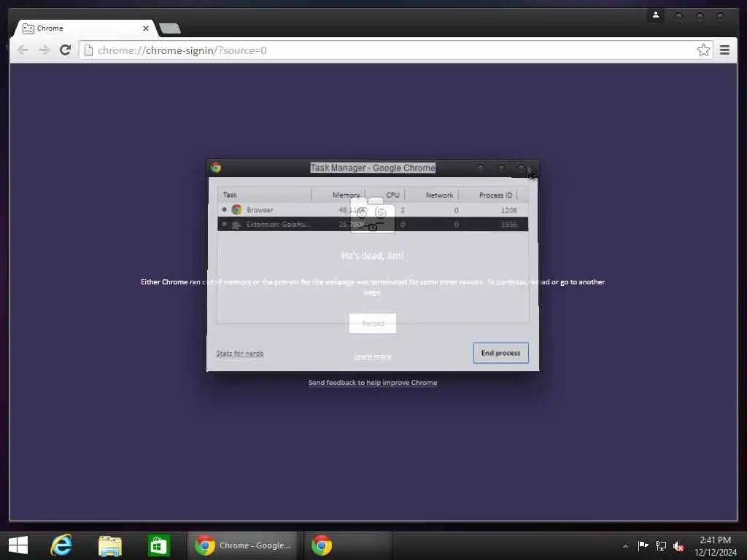Click the Reload button on crashed page
The height and width of the screenshot is (560, 747).
373,323
